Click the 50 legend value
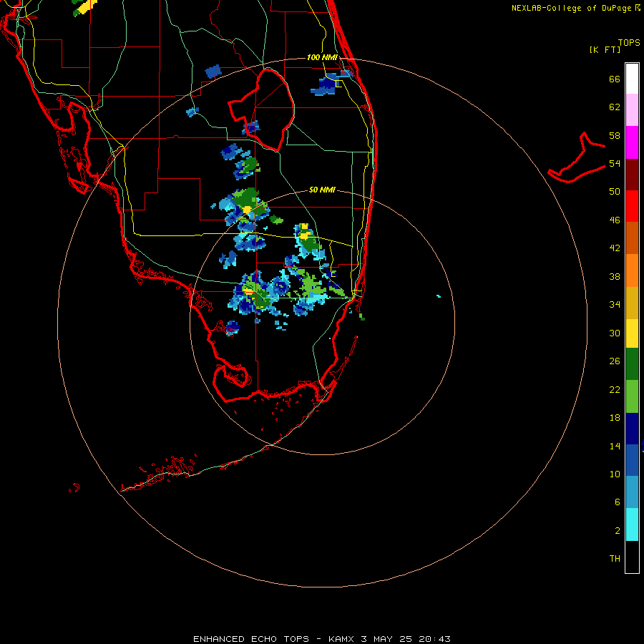This screenshot has width=644, height=644. [x=615, y=191]
